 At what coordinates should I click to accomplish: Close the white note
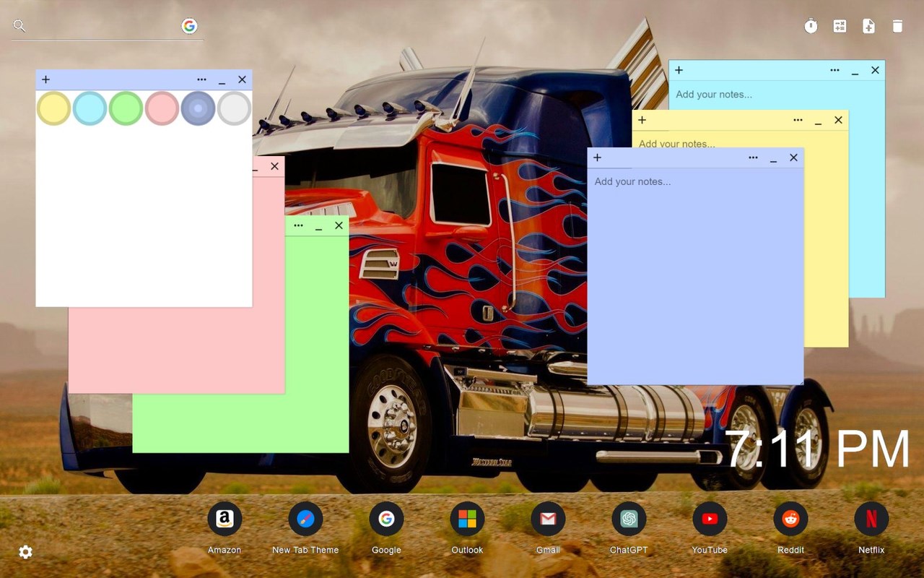[x=242, y=79]
